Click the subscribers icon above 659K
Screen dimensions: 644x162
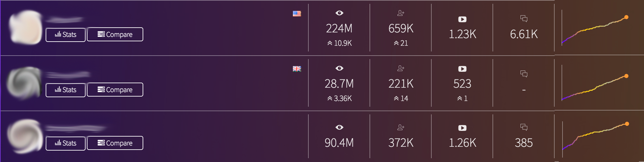click(x=401, y=13)
